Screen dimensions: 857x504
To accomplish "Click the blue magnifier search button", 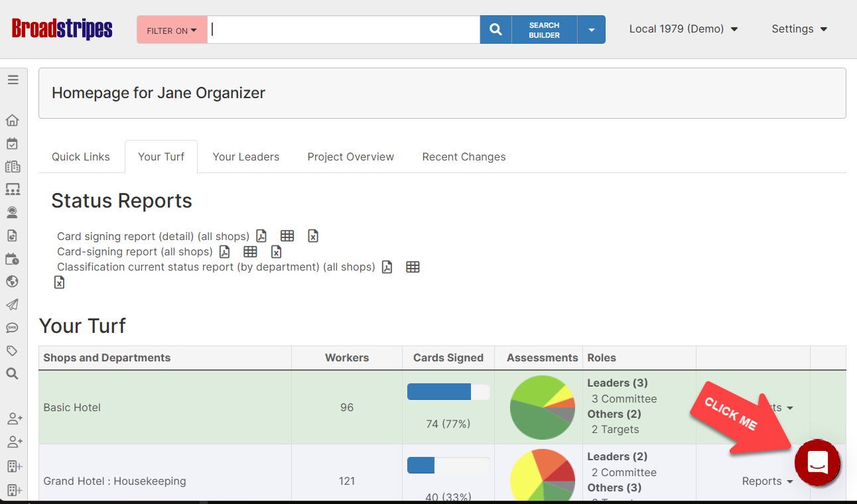I will 495,30.
